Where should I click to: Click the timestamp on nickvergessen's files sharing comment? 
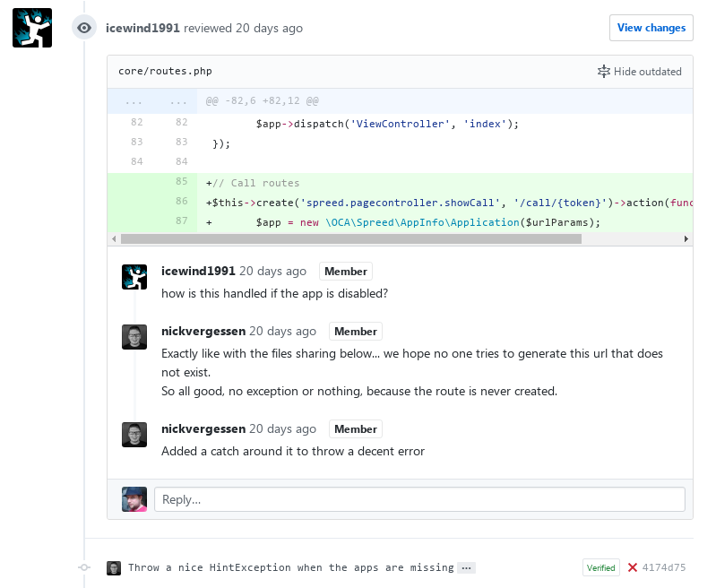[282, 332]
